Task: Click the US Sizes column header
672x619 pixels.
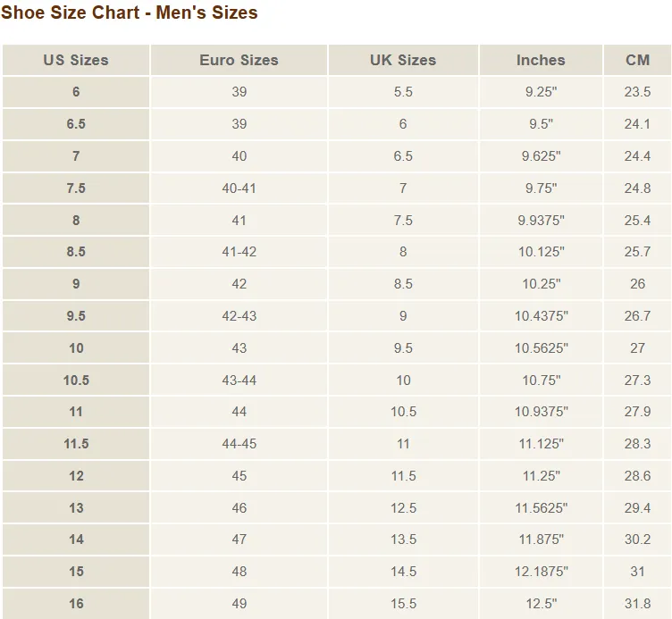Action: click(x=76, y=60)
